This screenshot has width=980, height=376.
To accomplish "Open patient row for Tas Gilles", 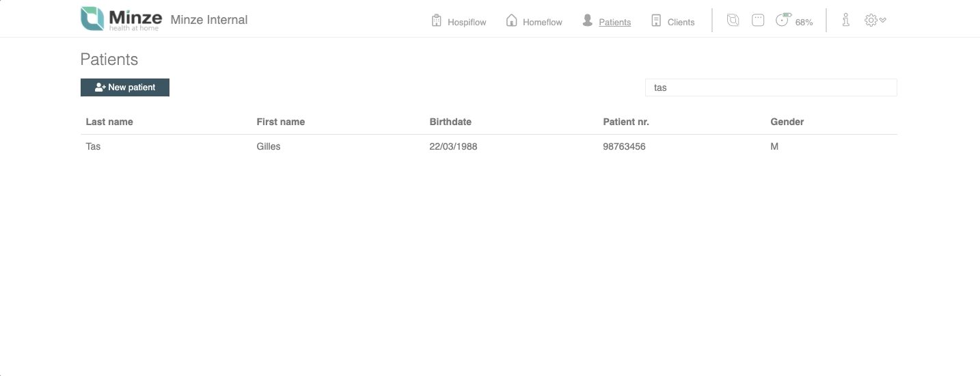I will coord(489,146).
